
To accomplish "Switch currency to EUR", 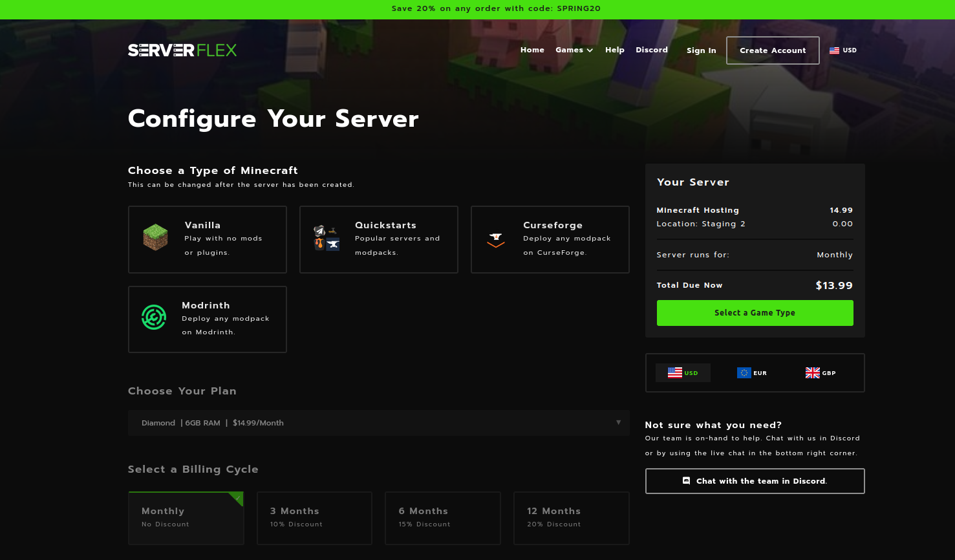I will (x=752, y=372).
